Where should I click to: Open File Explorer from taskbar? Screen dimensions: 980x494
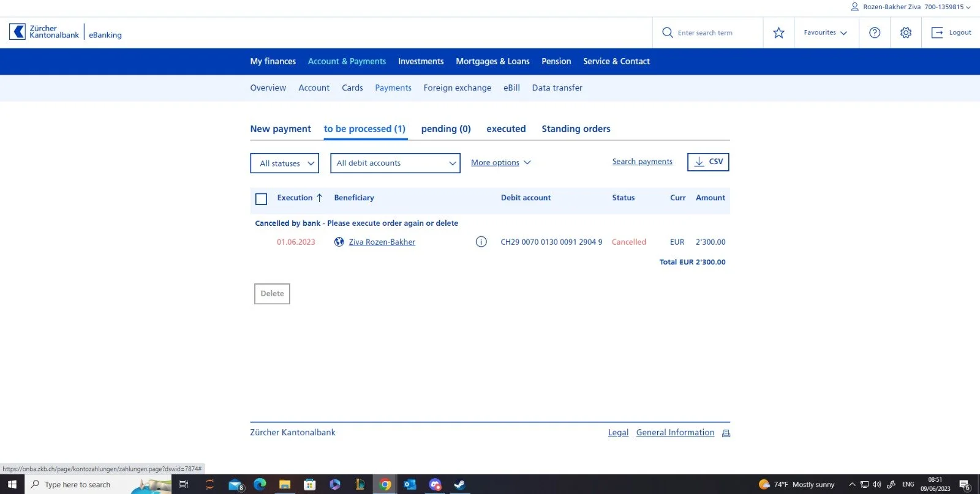click(x=285, y=484)
